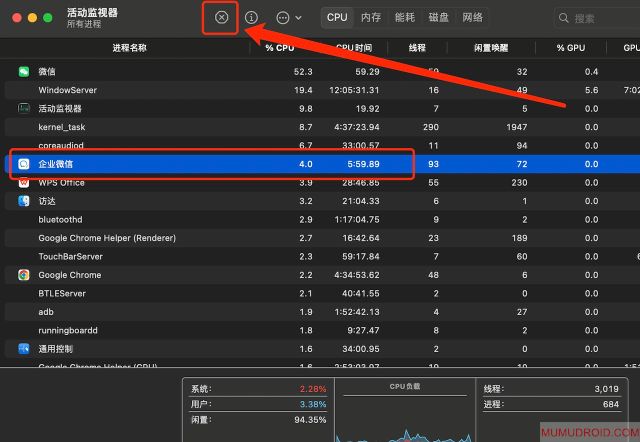
Task: Click the Google Chrome app icon
Action: coord(24,275)
